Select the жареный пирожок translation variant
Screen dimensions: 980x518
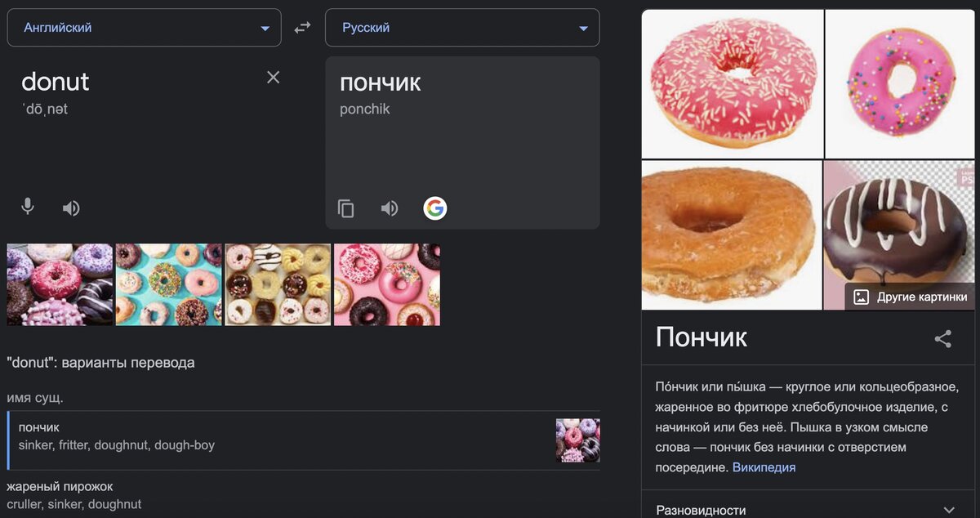(x=303, y=496)
